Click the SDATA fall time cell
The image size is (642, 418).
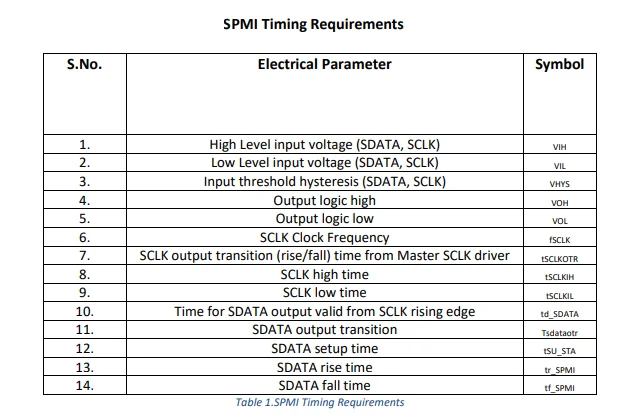click(x=325, y=385)
